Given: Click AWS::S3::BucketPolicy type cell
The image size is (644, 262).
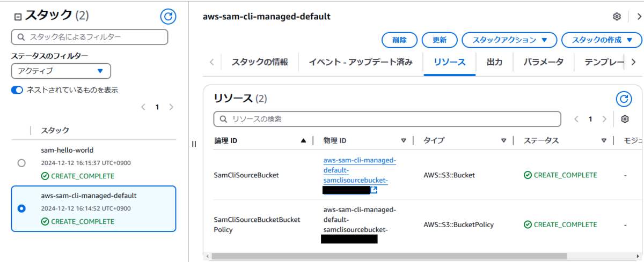Looking at the screenshot, I should (458, 224).
